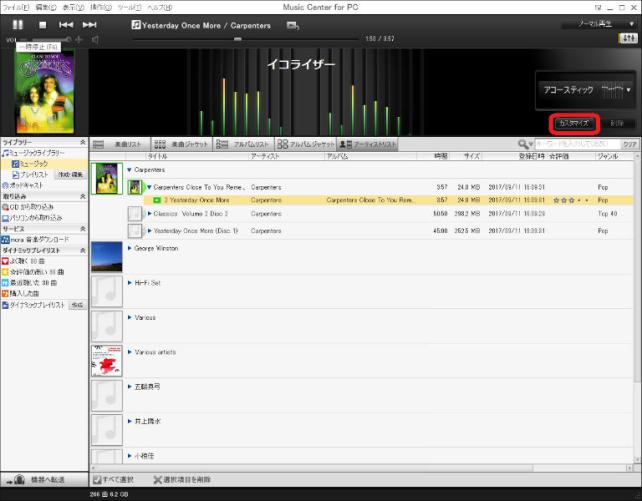
Task: Click the CD から取り込み icon
Action: (x=5, y=207)
